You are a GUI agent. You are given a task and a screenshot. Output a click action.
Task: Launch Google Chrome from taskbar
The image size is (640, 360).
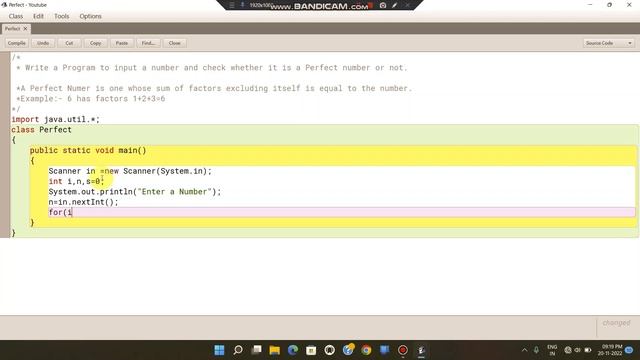pyautogui.click(x=367, y=350)
